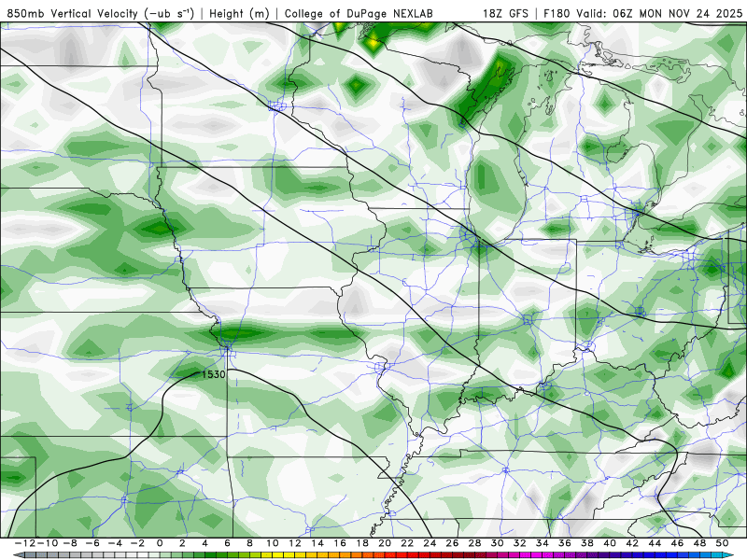Screen dimensions: 747x560
Task: Click the "18" color scale label
Action: (362, 543)
